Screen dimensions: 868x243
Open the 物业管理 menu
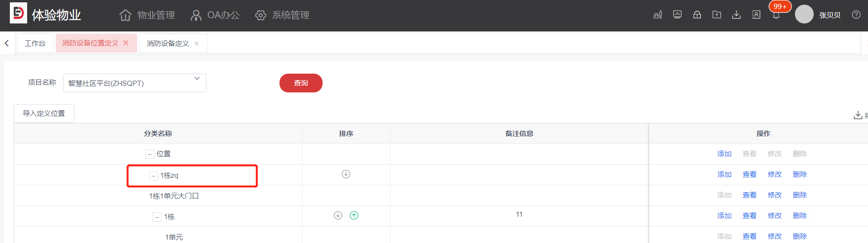pos(147,15)
